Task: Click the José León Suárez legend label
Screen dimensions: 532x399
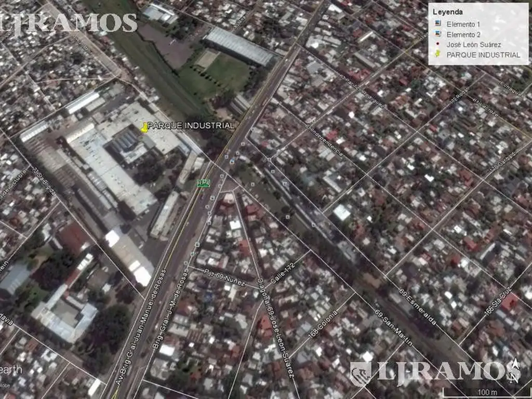Action: (474, 45)
